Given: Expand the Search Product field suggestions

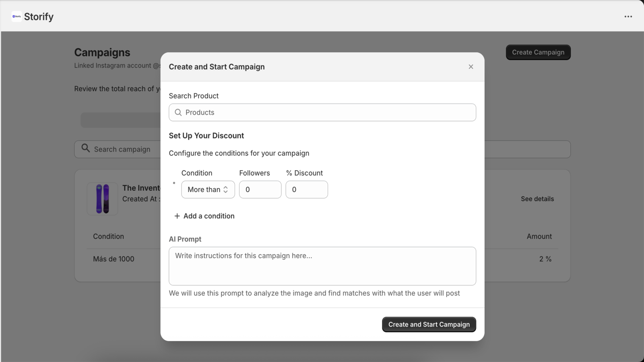Looking at the screenshot, I should tap(322, 112).
